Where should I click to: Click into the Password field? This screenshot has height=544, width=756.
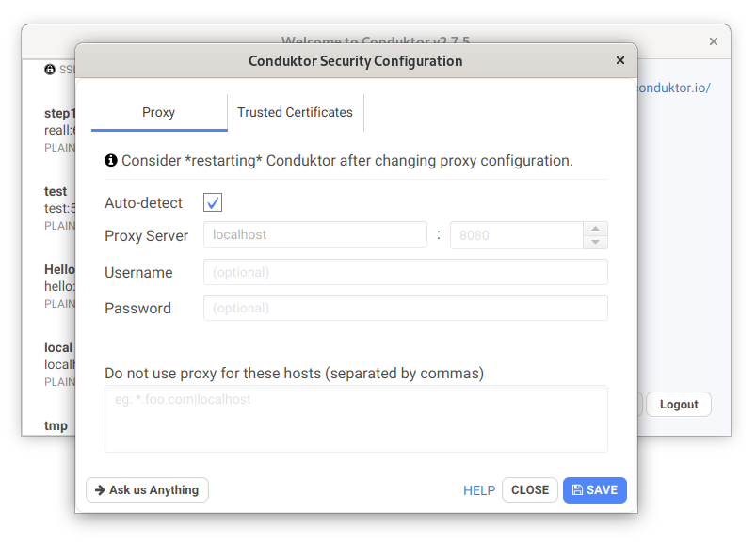click(x=406, y=308)
